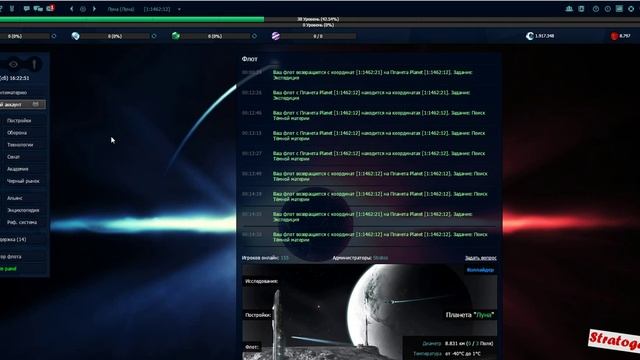Click first round help icon top right
640x360 pixels.
[x=596, y=9]
